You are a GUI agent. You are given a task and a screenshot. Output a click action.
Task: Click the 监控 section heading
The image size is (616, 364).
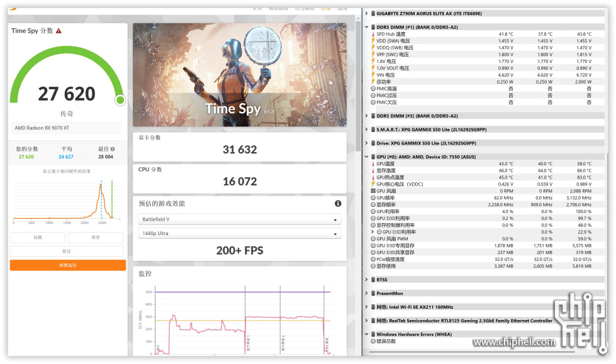145,273
